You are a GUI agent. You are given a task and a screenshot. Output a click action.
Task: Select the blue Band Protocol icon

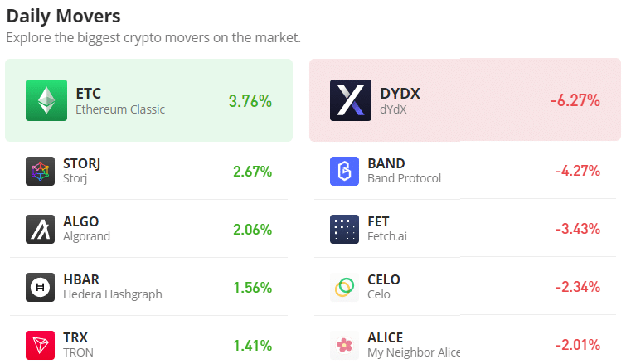tap(344, 171)
